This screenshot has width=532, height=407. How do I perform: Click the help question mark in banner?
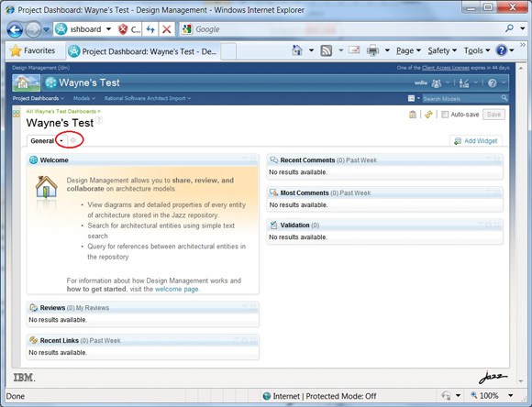pyautogui.click(x=493, y=83)
